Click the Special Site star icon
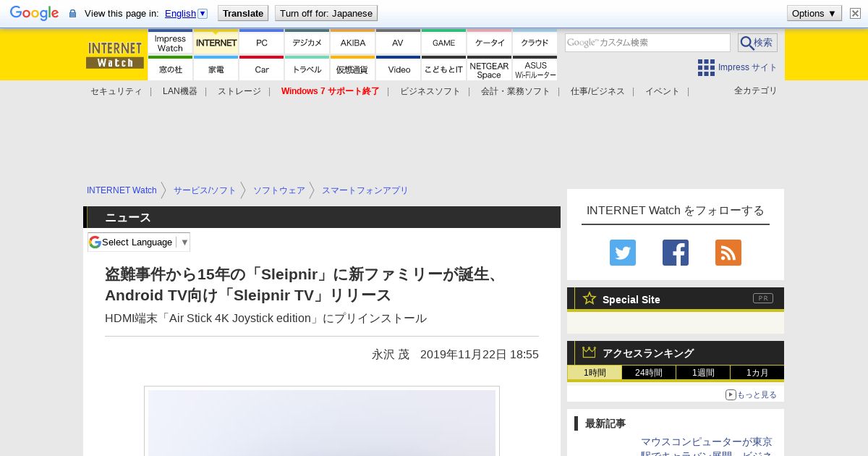This screenshot has width=868, height=456. point(590,298)
